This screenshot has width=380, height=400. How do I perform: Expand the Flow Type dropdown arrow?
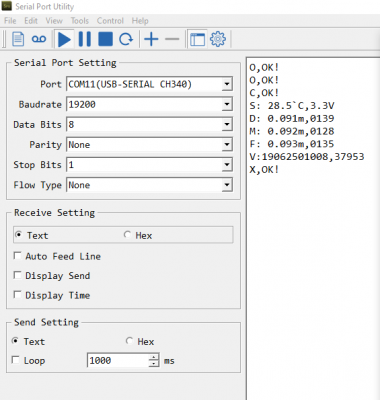click(x=227, y=185)
